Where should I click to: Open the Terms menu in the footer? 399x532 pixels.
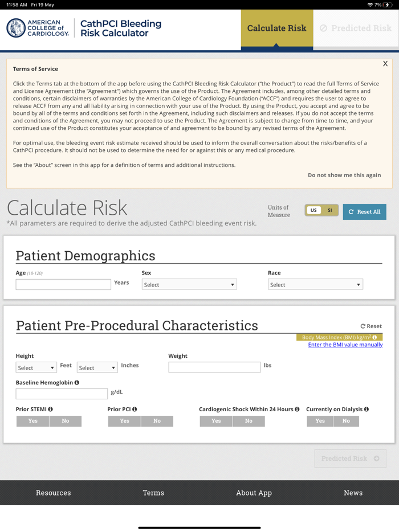pos(153,492)
